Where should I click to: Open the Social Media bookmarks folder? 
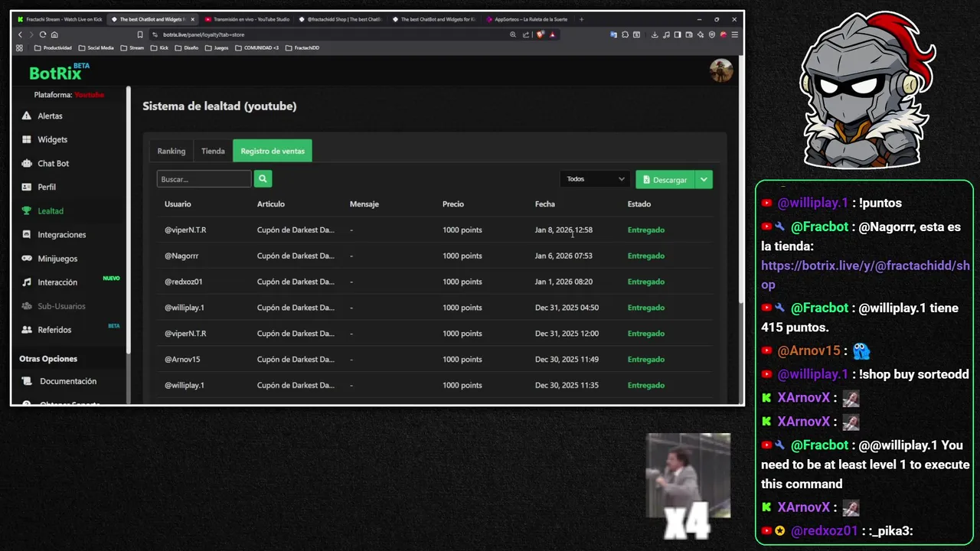(96, 47)
